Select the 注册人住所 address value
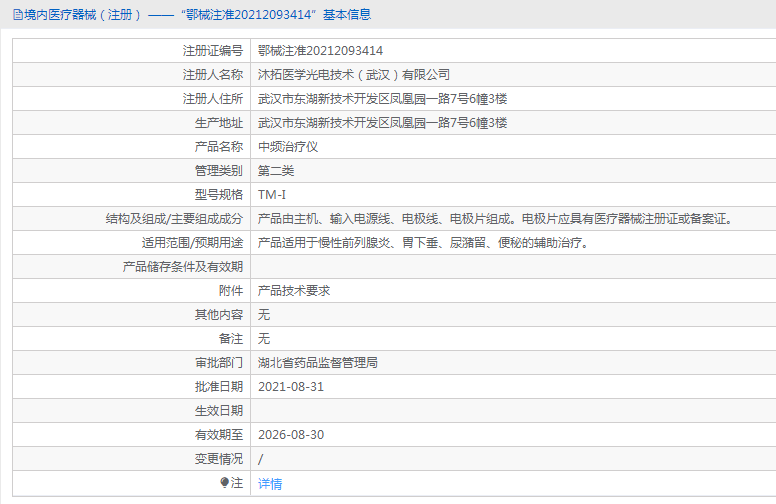Screen dimensions: 776x504 pyautogui.click(x=383, y=99)
